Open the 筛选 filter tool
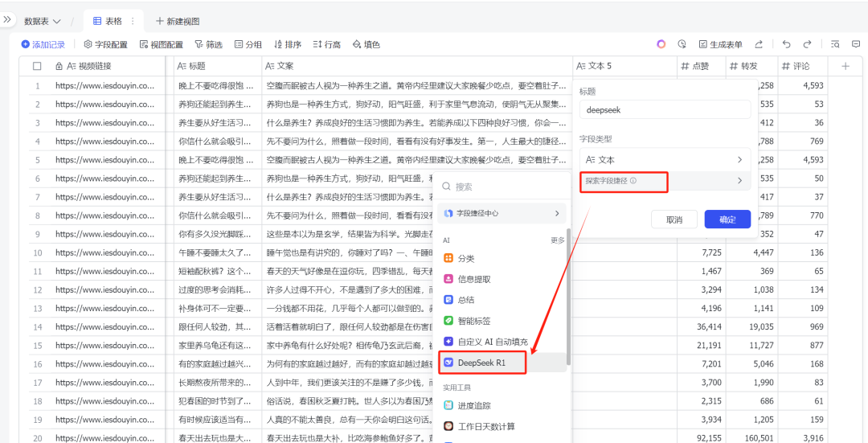Screen dimensions: 868x443 coord(209,44)
